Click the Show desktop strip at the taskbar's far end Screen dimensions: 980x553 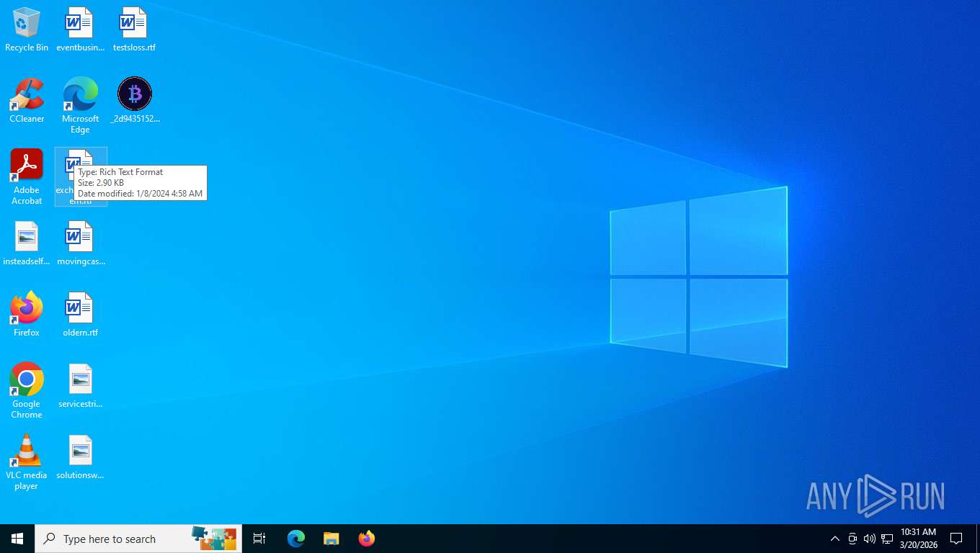[977, 539]
